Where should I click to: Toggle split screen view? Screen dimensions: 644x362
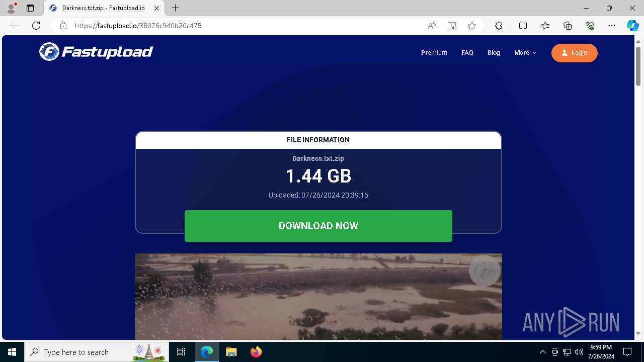(523, 26)
